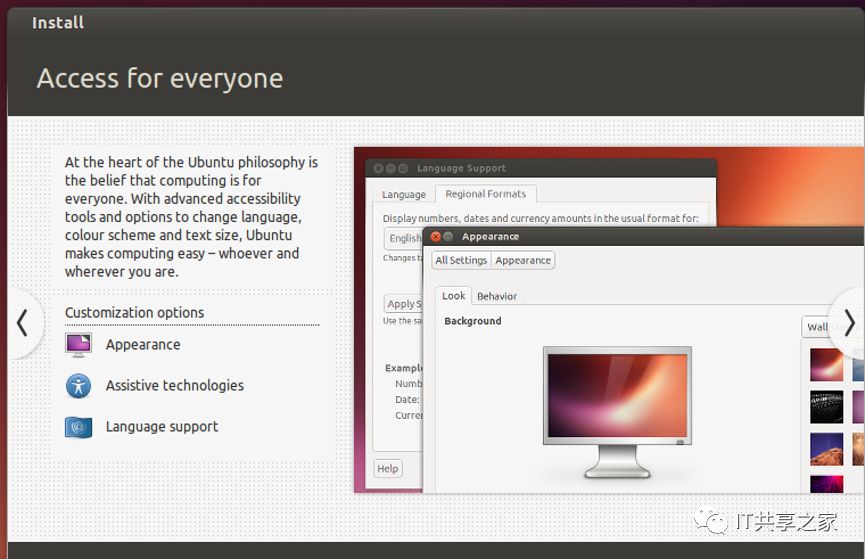Advance slideshow with the right arrow
This screenshot has height=559, width=865.
(848, 323)
